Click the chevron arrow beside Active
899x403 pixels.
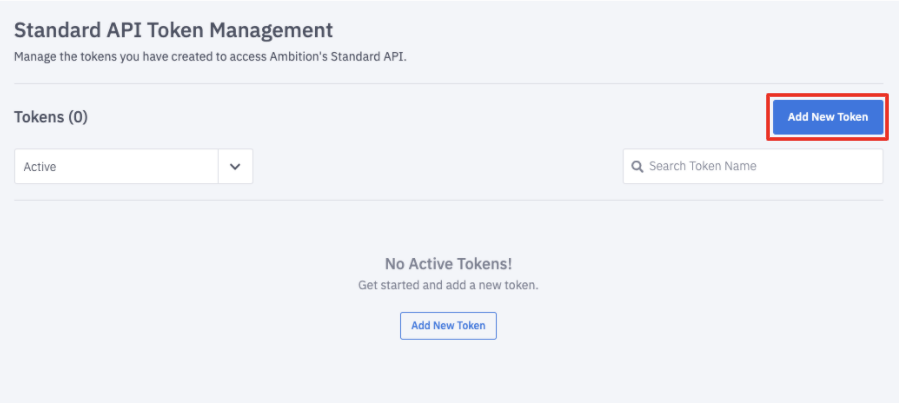[235, 167]
